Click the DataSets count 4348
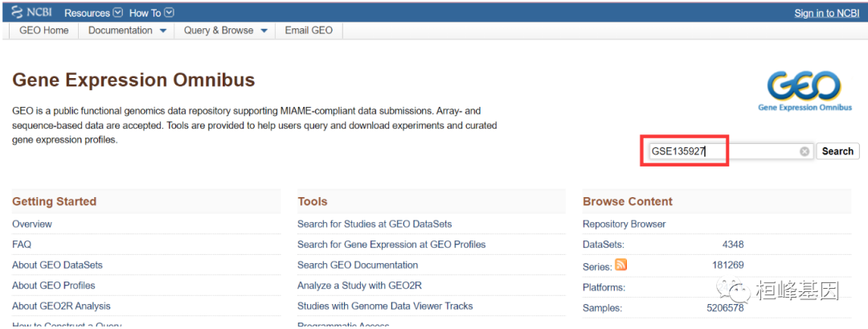The width and height of the screenshot is (868, 329). pyautogui.click(x=733, y=245)
